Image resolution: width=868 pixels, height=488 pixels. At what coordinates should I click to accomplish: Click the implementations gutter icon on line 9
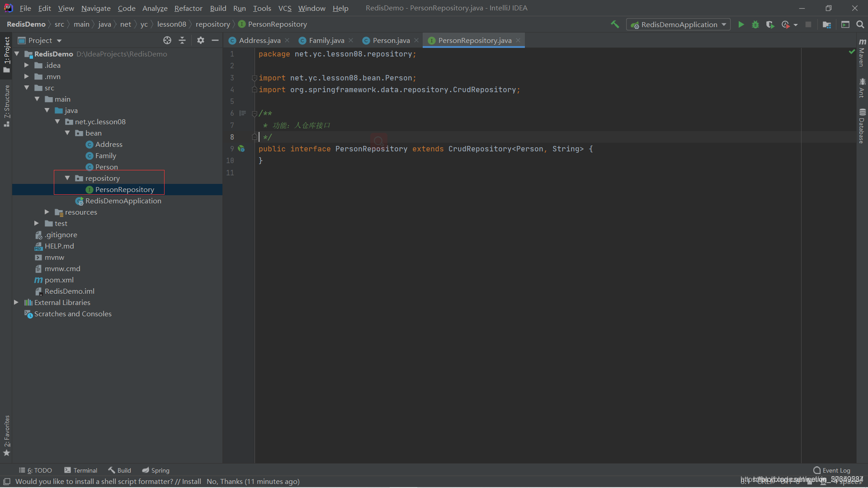coord(241,149)
